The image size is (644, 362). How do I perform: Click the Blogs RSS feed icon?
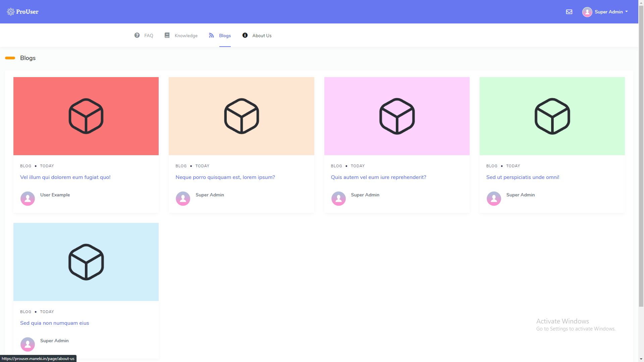211,35
